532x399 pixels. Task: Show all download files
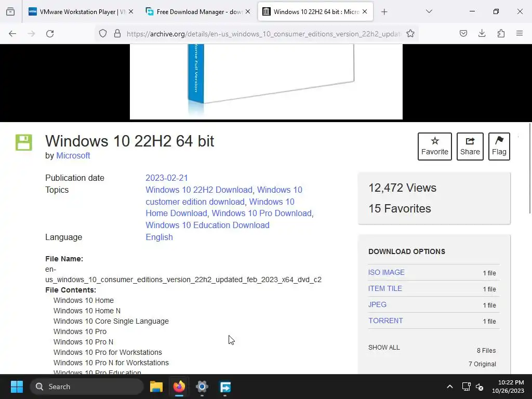[384, 348]
